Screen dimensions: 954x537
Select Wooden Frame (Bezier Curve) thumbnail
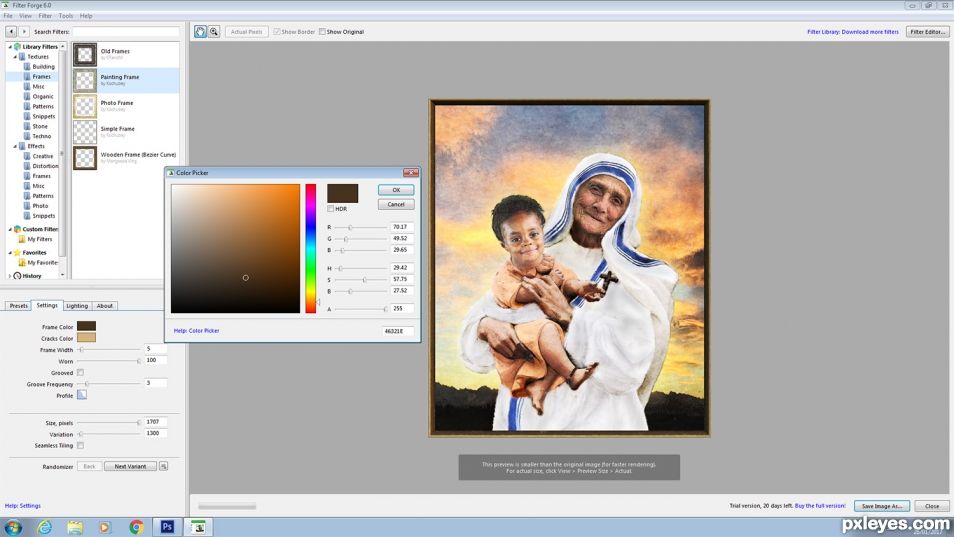[x=85, y=158]
